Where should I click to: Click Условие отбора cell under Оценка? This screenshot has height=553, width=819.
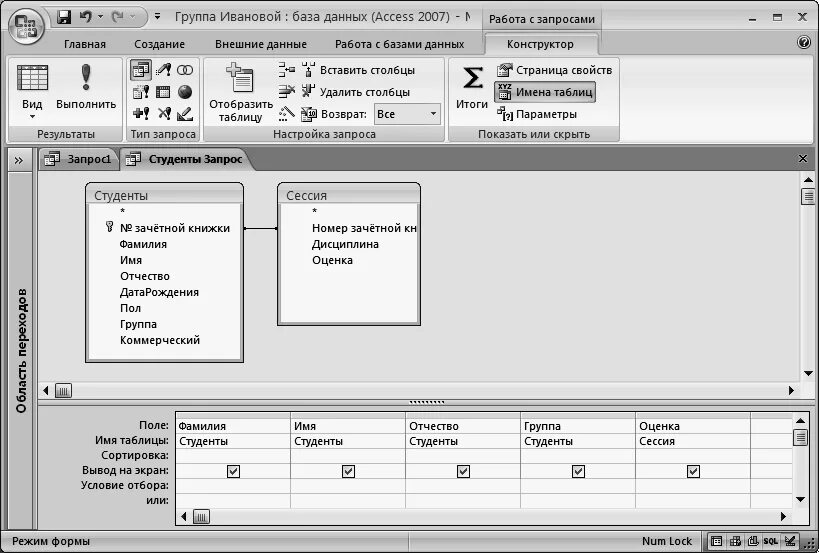click(693, 486)
